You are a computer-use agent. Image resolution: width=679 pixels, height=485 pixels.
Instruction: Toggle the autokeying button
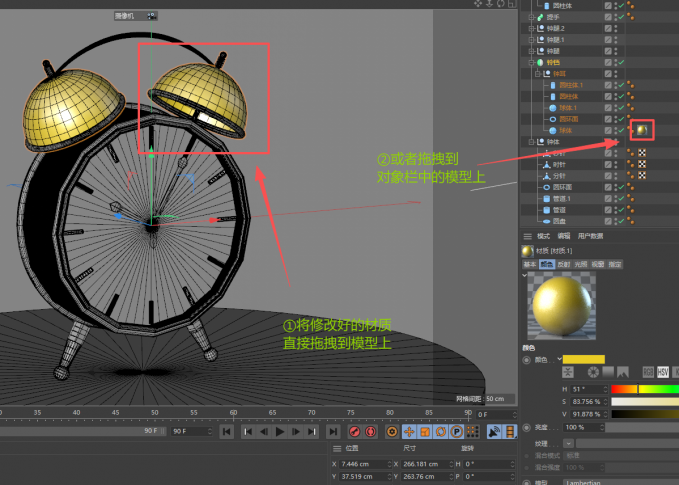coord(371,432)
